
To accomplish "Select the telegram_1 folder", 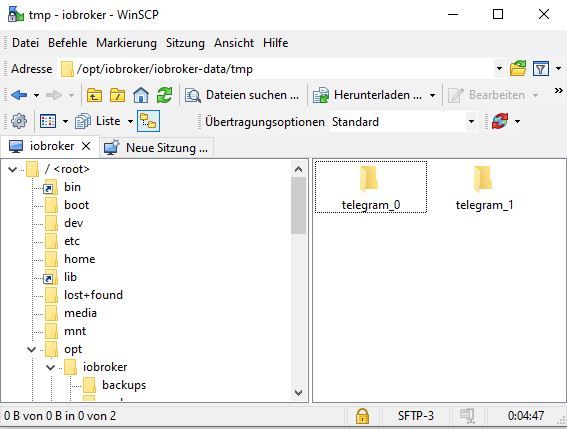I will pyautogui.click(x=484, y=187).
